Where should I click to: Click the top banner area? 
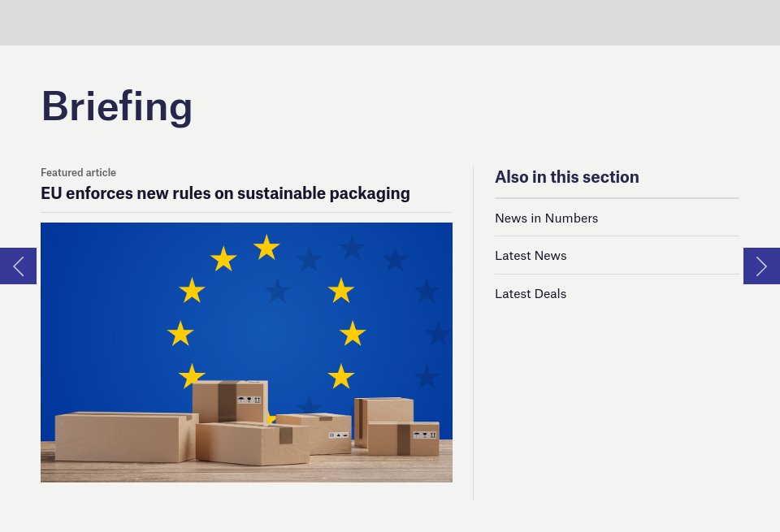pos(390,23)
